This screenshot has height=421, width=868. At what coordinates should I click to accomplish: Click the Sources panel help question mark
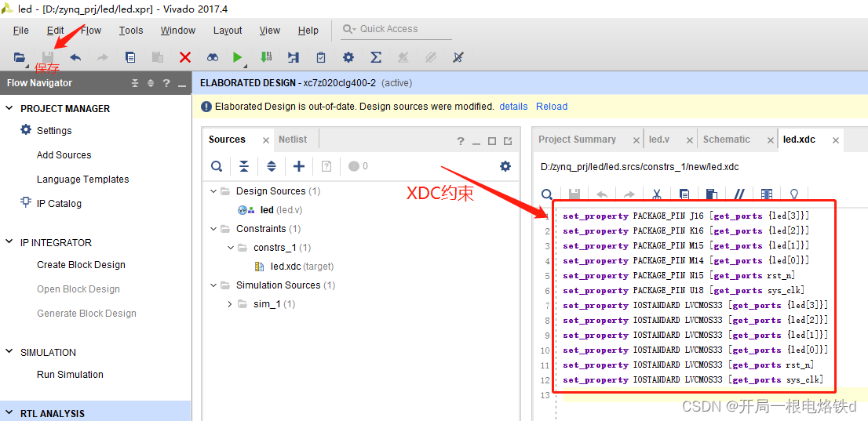tap(461, 141)
